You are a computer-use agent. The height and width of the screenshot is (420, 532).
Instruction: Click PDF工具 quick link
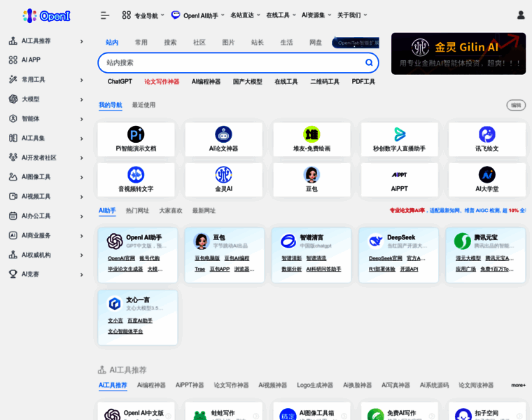pyautogui.click(x=363, y=81)
